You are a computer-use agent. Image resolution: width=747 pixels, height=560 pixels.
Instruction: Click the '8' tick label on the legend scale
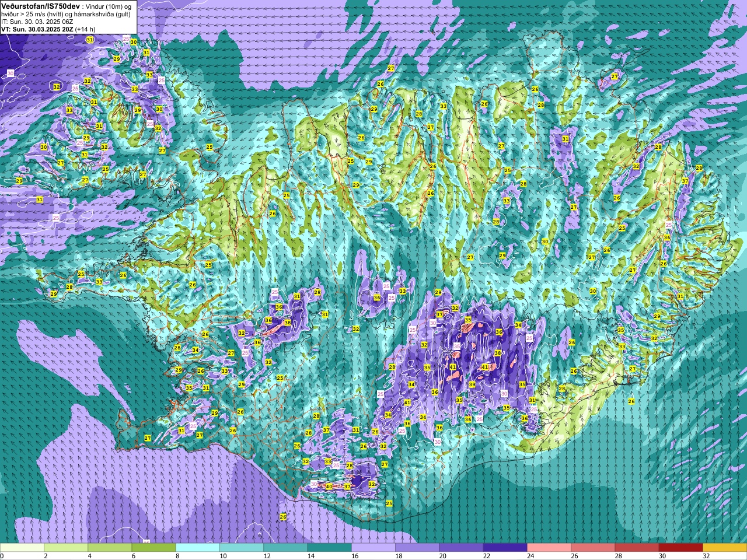tap(177, 556)
